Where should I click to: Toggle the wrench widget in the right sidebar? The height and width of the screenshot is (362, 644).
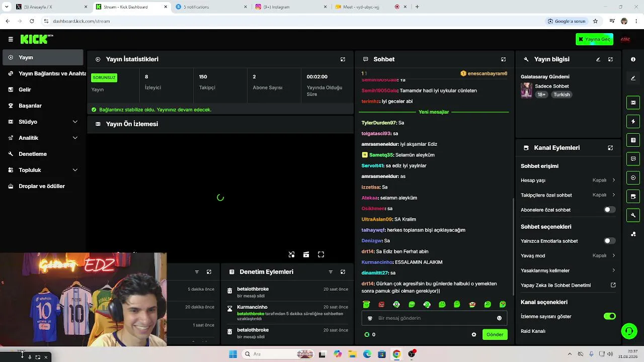tap(633, 215)
